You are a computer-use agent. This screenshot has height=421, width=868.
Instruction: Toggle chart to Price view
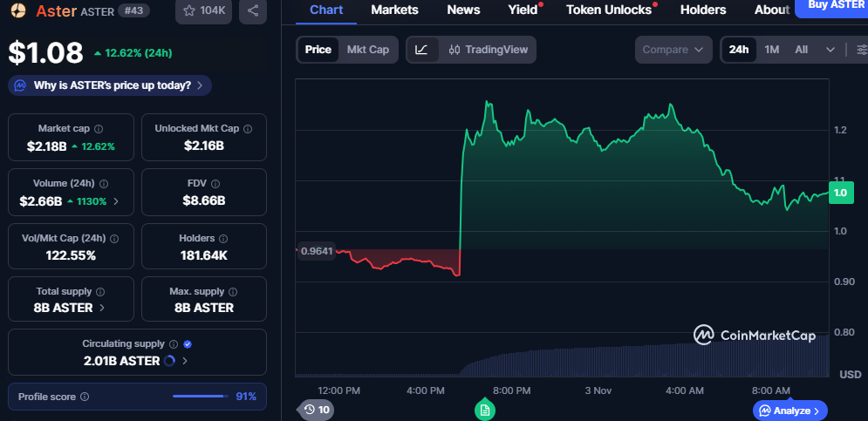coord(318,50)
